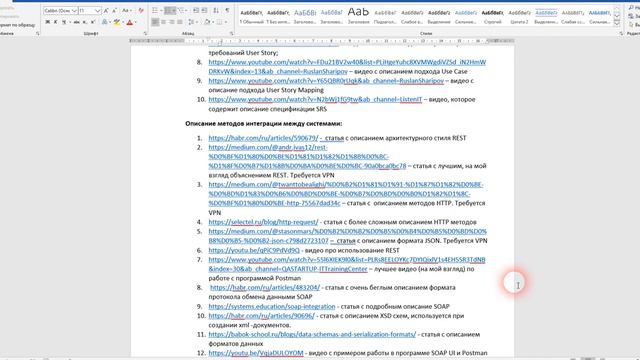Toggle underline formatting in Font group

click(x=64, y=22)
